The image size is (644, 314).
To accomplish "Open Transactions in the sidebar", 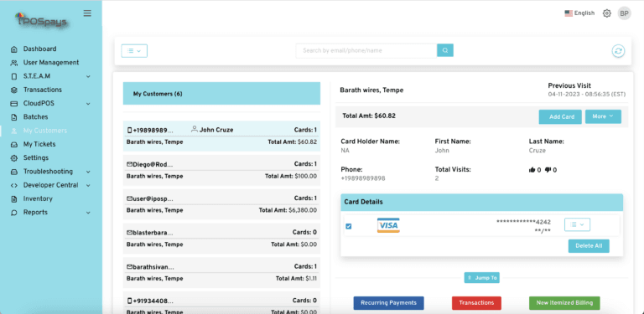I will coord(42,90).
